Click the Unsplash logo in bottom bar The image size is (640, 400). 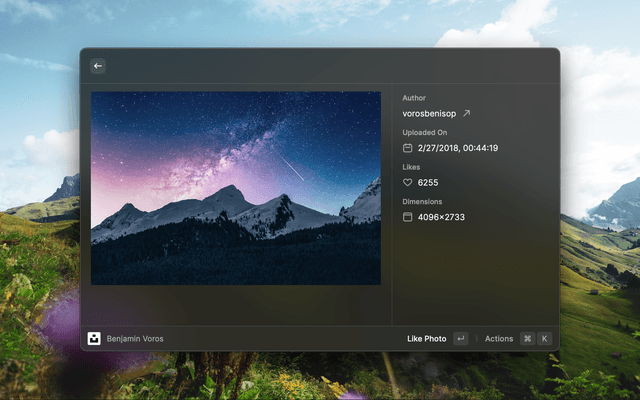point(94,339)
